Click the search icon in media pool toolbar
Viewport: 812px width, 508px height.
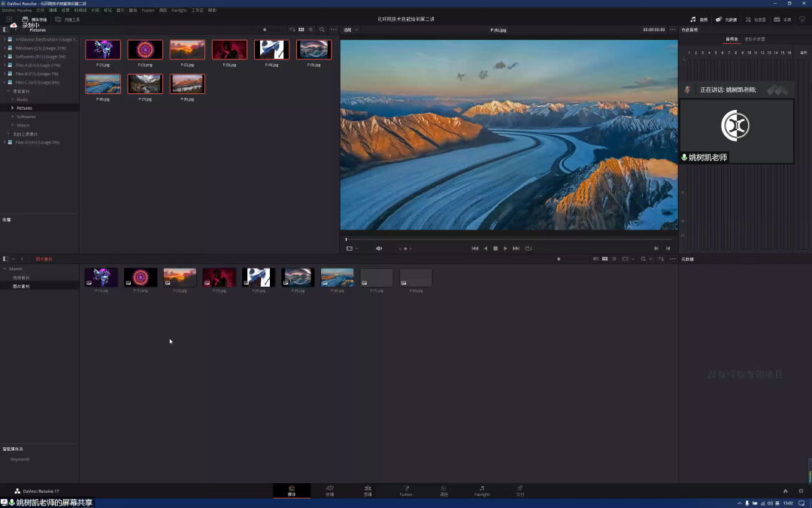(x=643, y=259)
